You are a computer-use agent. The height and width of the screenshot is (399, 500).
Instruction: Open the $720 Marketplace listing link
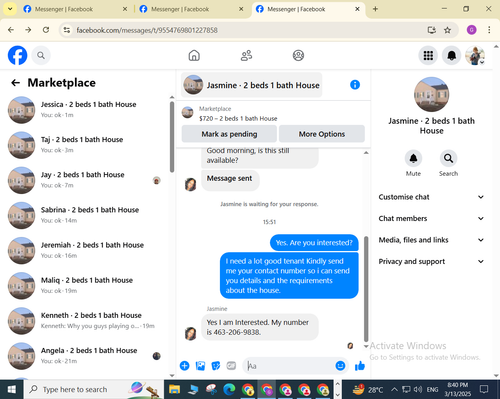pyautogui.click(x=238, y=118)
